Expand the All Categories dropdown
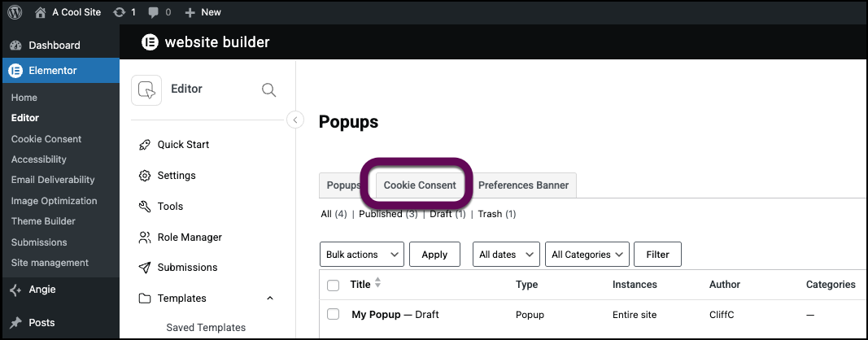Viewport: 868px width, 340px height. tap(587, 255)
